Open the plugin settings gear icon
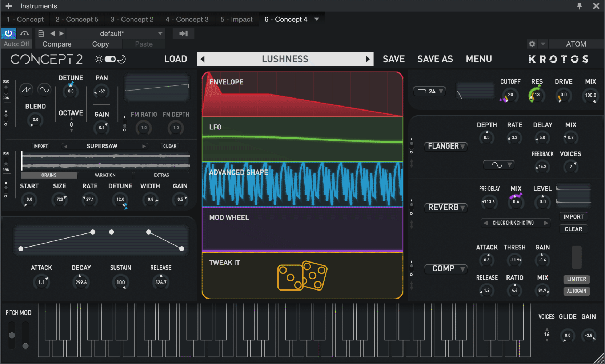Screen dimensions: 605x364 [x=532, y=44]
